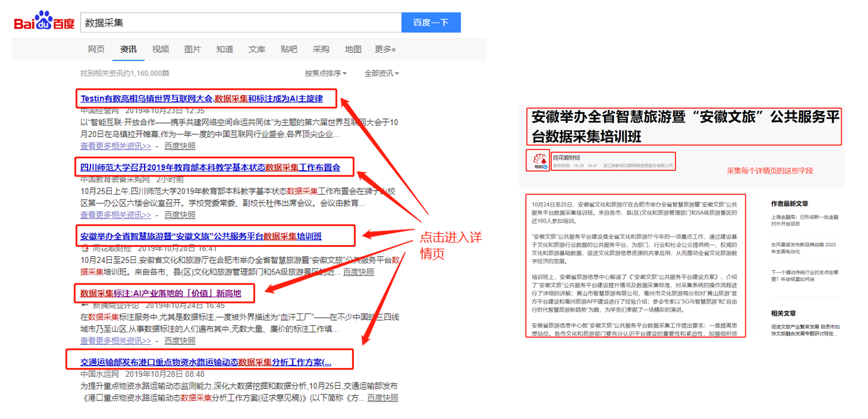Open 百度快照 for the 安徽举办 result
The height and width of the screenshot is (419, 868).
point(358,272)
